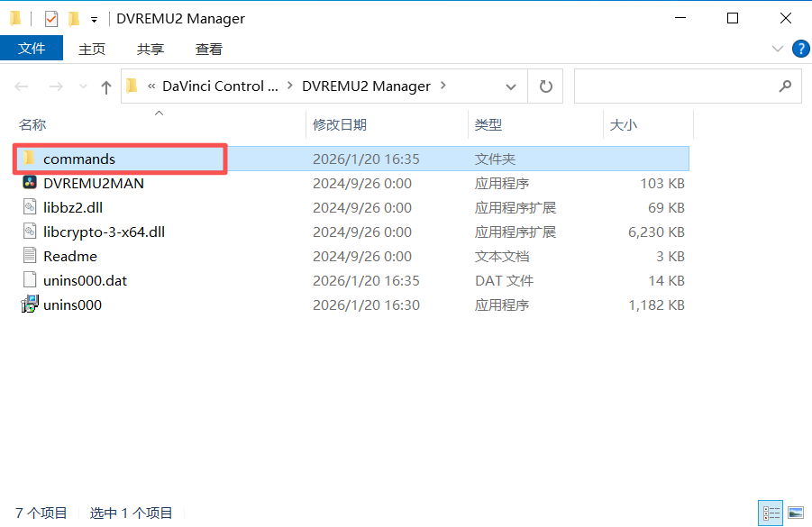Click the blue help button
The width and height of the screenshot is (812, 527).
point(801,49)
